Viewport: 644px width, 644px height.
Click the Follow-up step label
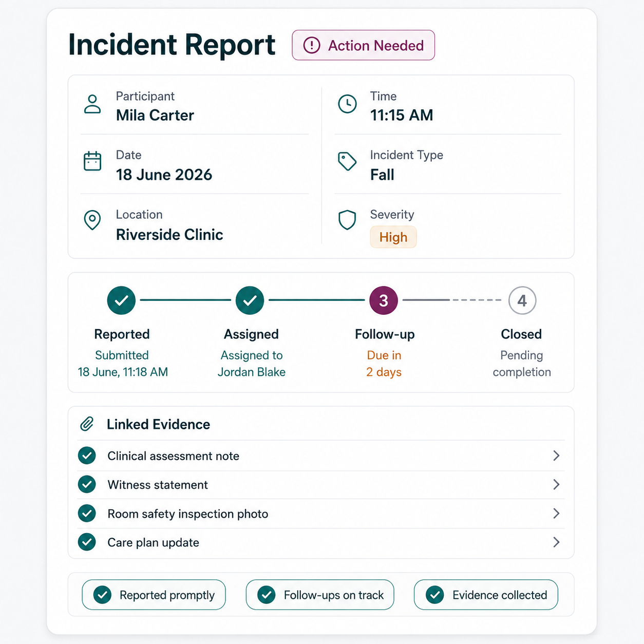coord(385,334)
